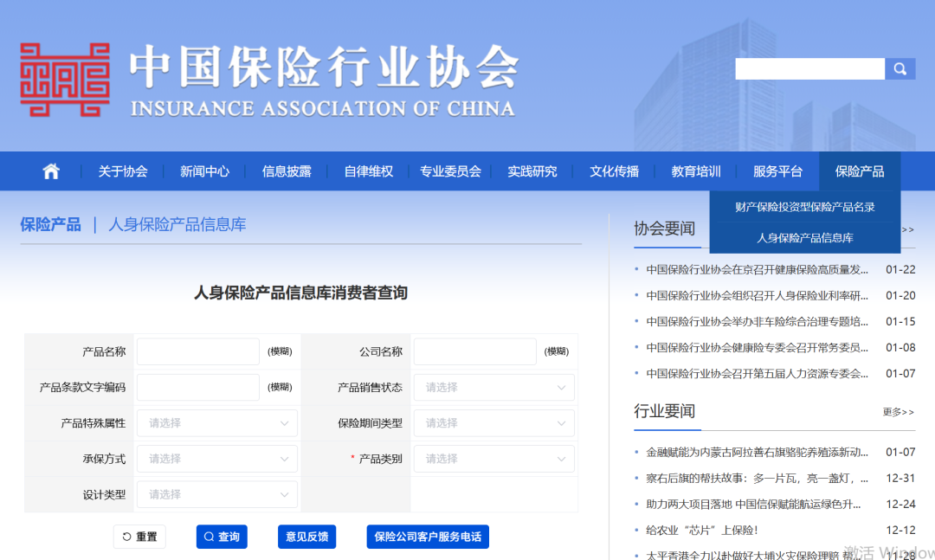
Task: Open news 给农业"芯片"上保险
Action: pyautogui.click(x=702, y=531)
